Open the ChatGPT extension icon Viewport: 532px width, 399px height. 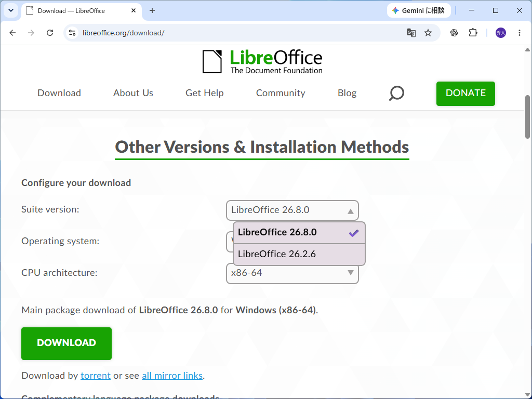[454, 33]
